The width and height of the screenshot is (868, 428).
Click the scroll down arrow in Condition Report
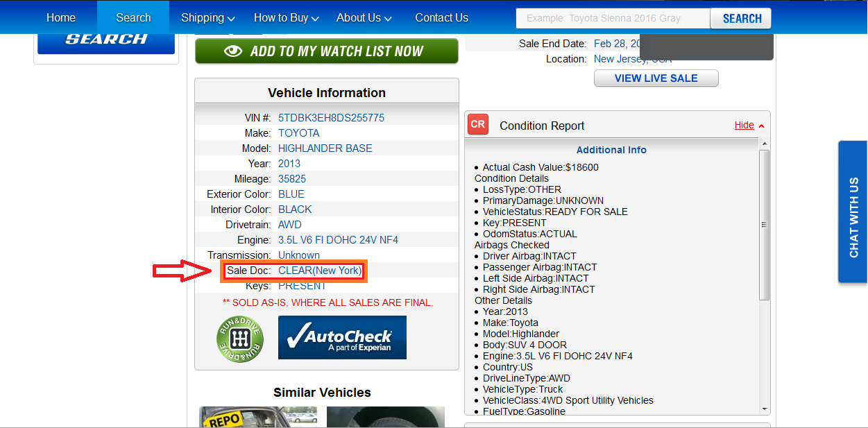pyautogui.click(x=765, y=409)
